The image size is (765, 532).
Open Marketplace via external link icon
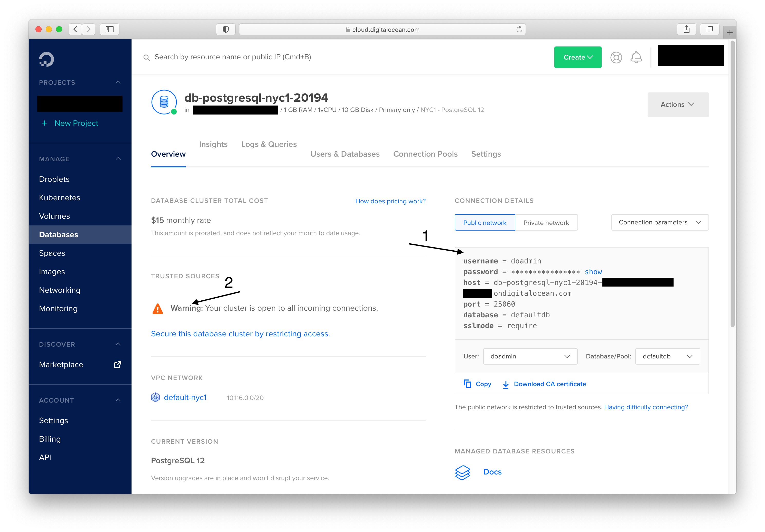pos(117,364)
